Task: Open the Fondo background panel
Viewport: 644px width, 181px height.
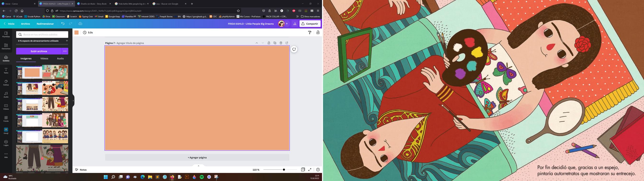Action: click(6, 119)
